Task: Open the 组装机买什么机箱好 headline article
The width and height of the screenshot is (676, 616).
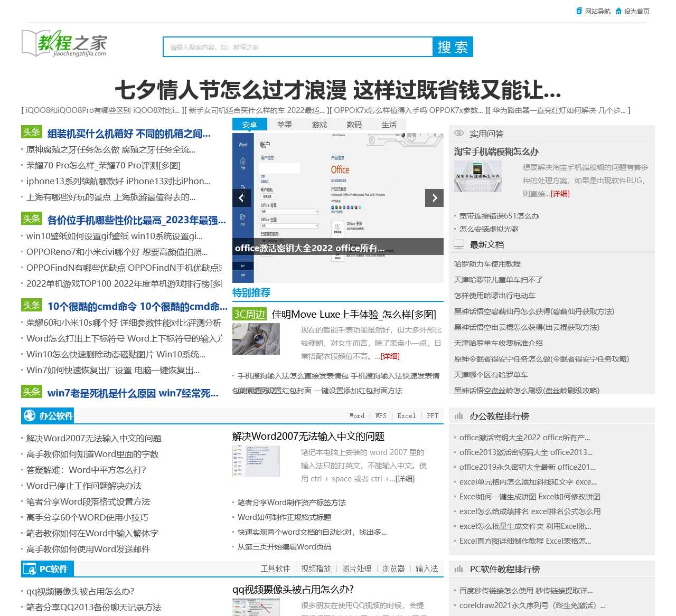Action: (x=129, y=134)
